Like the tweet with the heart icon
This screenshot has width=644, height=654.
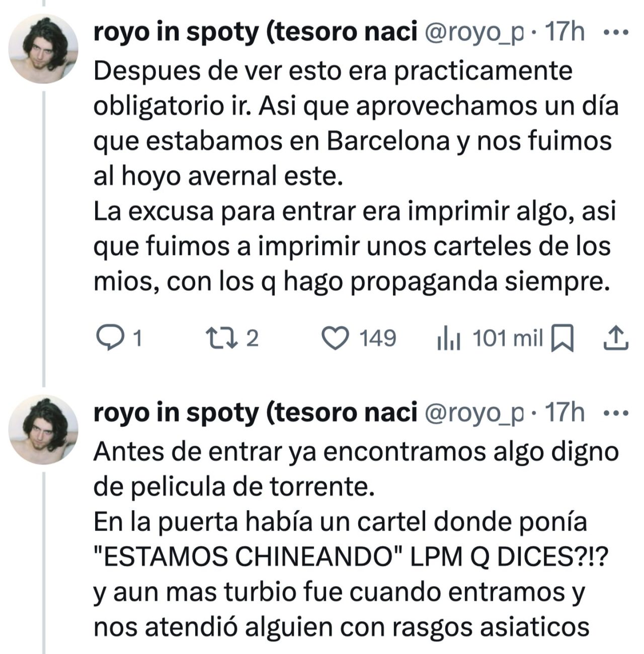pos(335,339)
